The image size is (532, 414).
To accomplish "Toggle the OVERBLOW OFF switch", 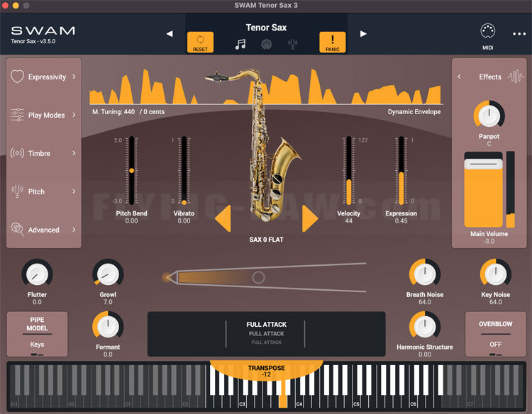I will tap(495, 334).
